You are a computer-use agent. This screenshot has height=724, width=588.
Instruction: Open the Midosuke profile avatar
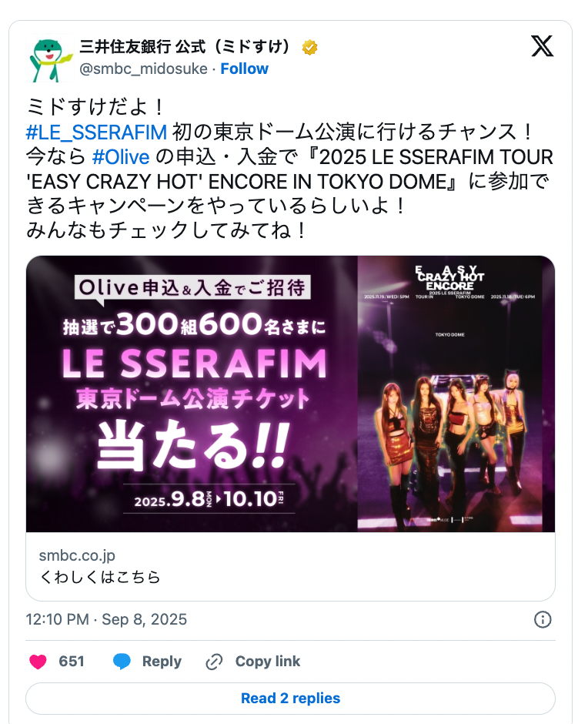50,59
